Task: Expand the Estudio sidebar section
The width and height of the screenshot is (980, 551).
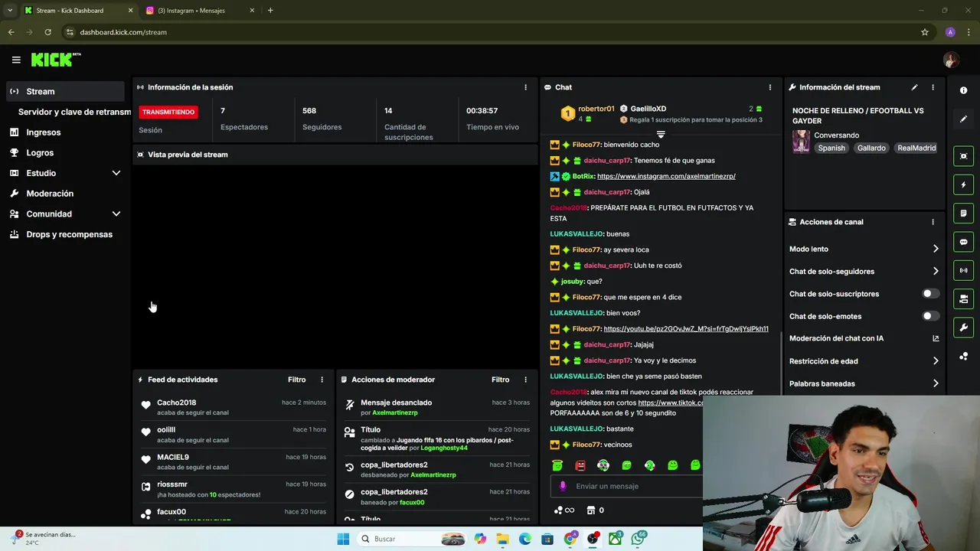Action: [116, 173]
